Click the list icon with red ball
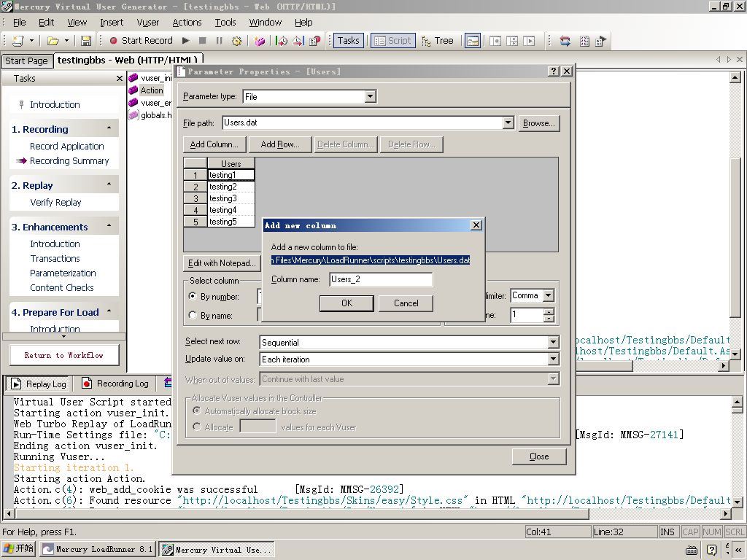 point(315,41)
